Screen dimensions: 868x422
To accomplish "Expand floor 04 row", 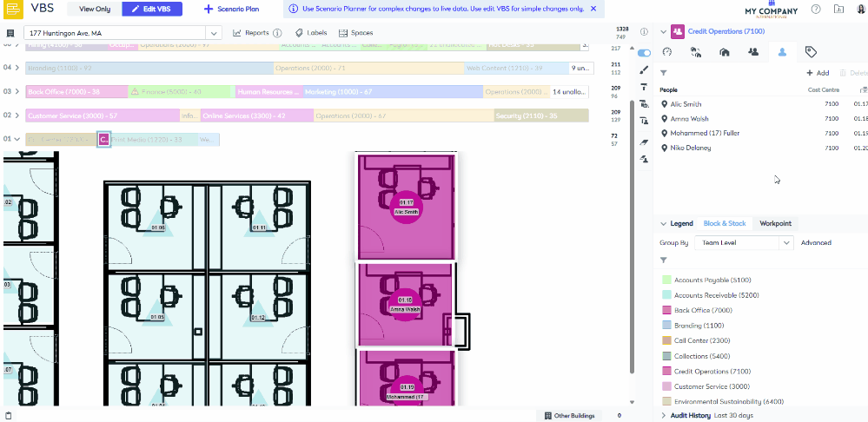I will pos(17,68).
